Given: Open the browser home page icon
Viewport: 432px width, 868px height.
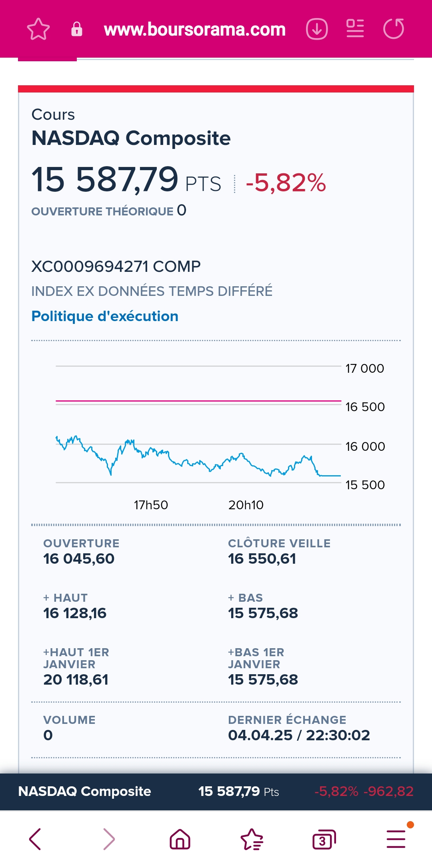Looking at the screenshot, I should pyautogui.click(x=180, y=839).
